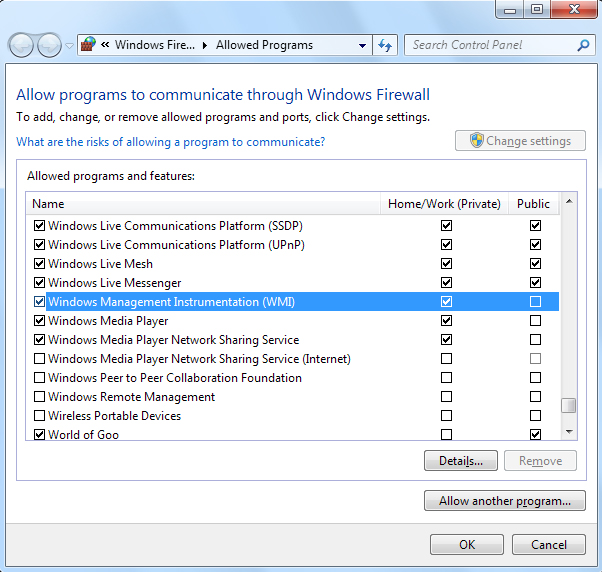Click Home/Work (Private) column header
The image size is (602, 572).
coord(444,203)
